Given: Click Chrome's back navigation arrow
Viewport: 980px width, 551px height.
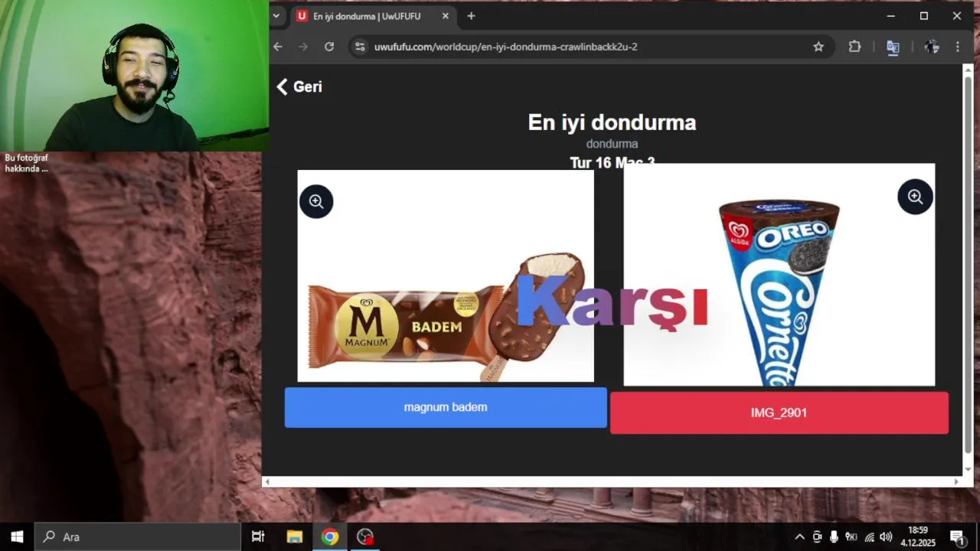Looking at the screenshot, I should 278,47.
